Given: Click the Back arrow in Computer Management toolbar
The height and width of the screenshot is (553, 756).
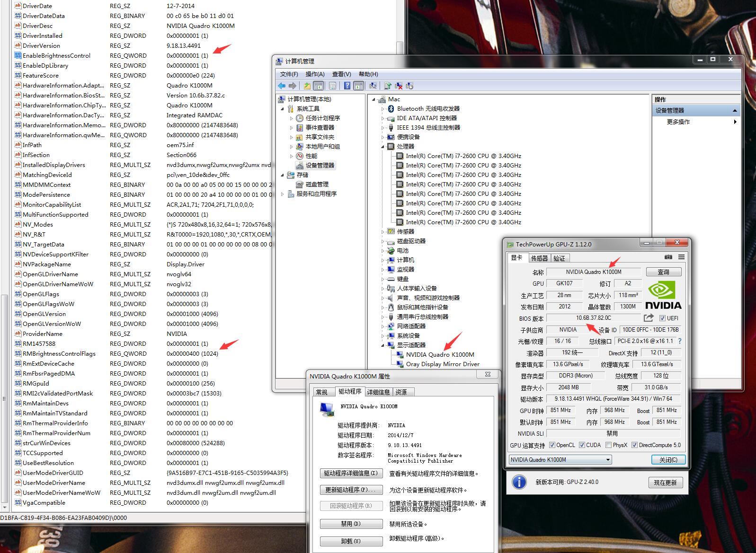Looking at the screenshot, I should point(282,86).
